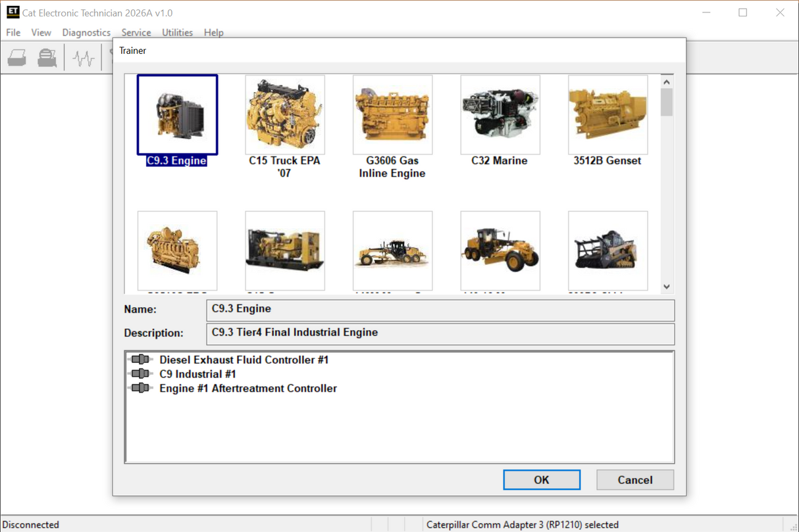Click the ECM icon beside Engine #1 Aftertreatment Controller
Screen dimensions: 799x532
pos(141,388)
